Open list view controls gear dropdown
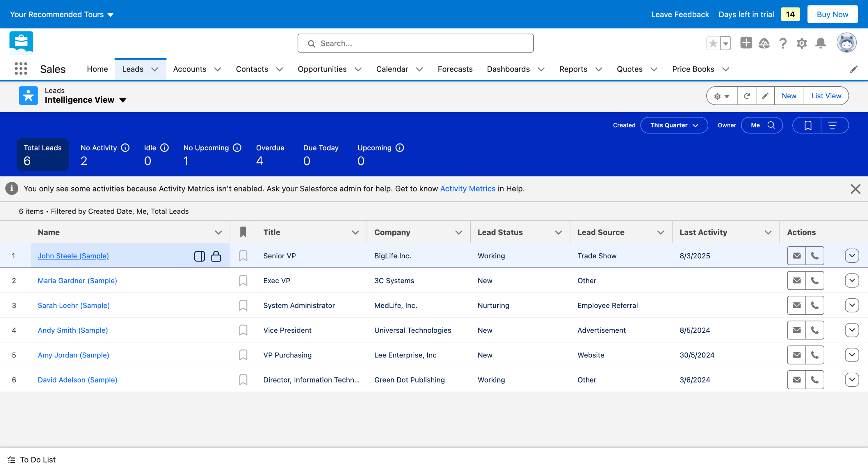 click(722, 96)
